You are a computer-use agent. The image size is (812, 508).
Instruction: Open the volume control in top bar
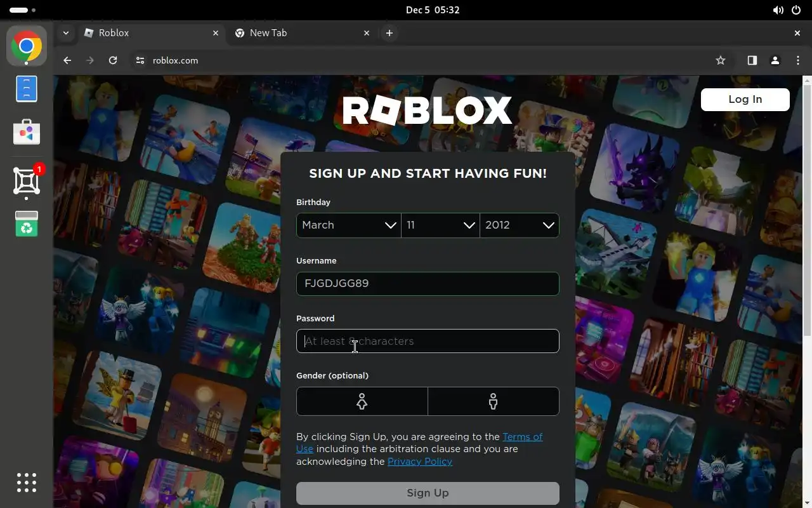pyautogui.click(x=778, y=10)
